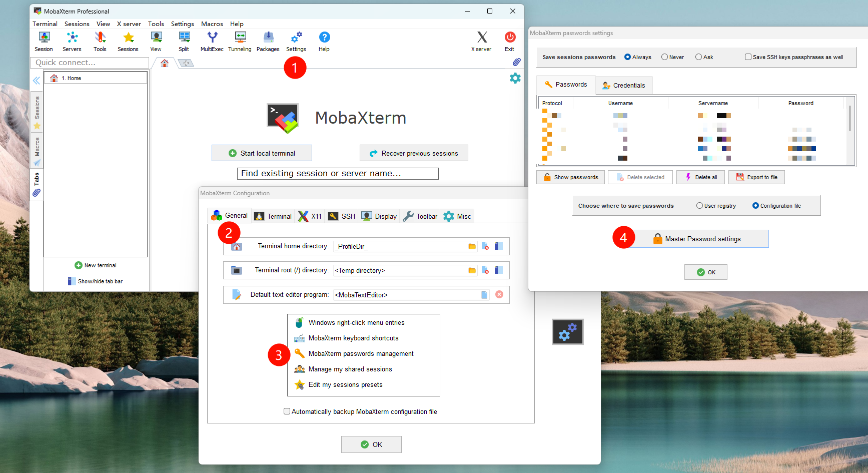The width and height of the screenshot is (868, 473).
Task: Open the Sessions vertical sidebar tab
Action: tap(37, 113)
